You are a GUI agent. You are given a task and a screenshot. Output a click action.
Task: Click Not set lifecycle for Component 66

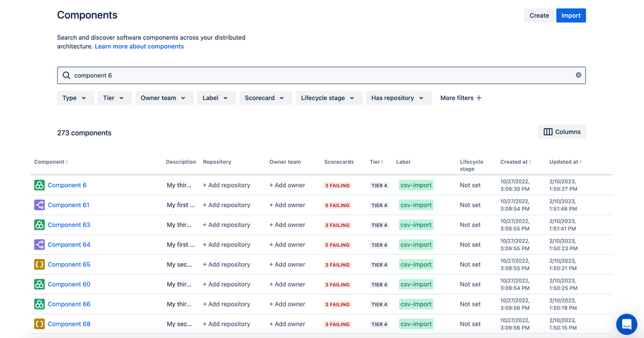(470, 304)
